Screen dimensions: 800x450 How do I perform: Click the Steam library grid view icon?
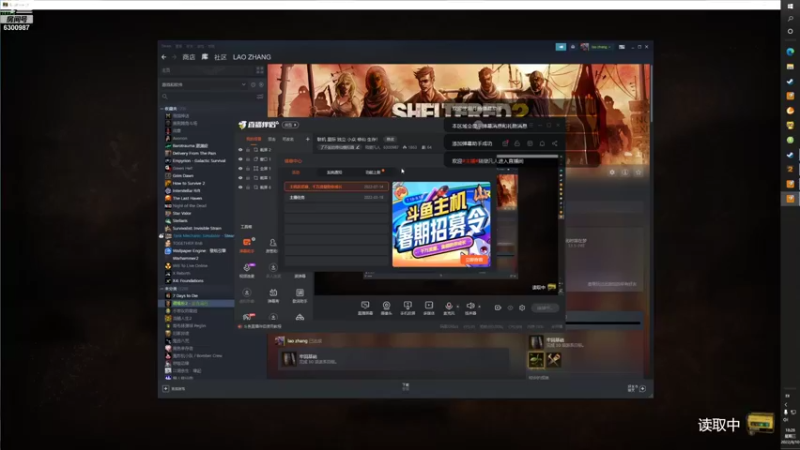tap(260, 70)
